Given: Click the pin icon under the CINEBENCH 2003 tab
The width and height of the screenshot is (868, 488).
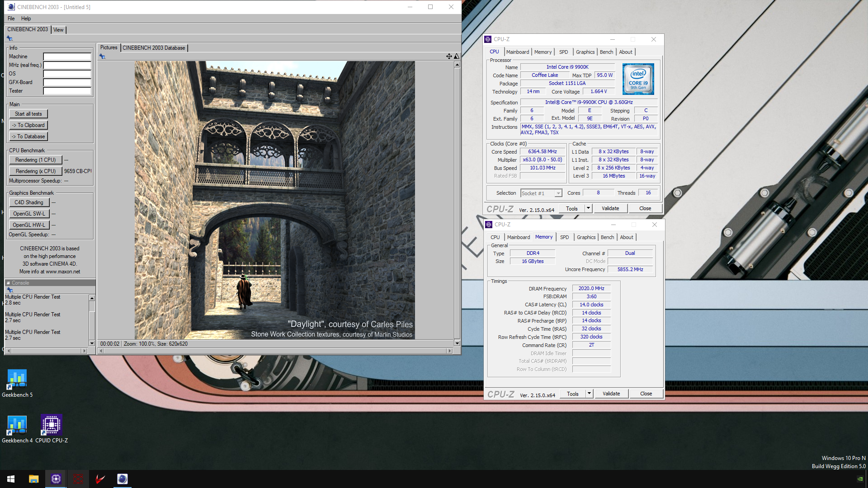Looking at the screenshot, I should tap(9, 38).
